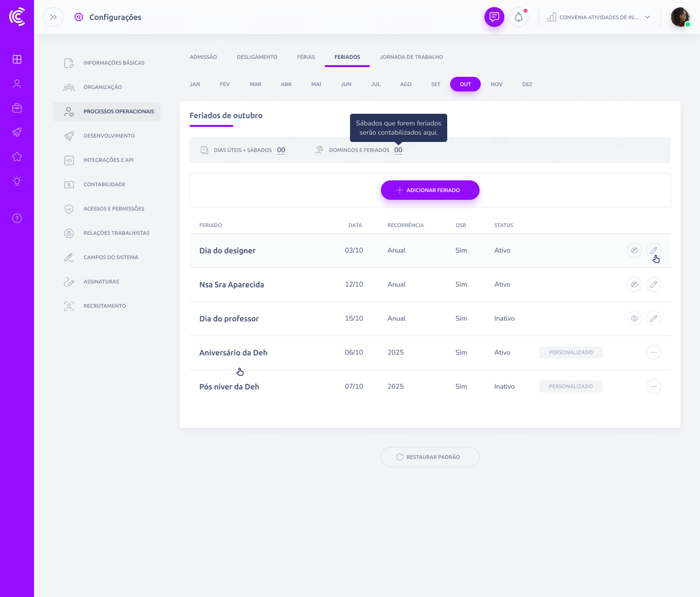Image resolution: width=700 pixels, height=597 pixels.
Task: Hide the Dia do designer holiday
Action: pos(634,250)
